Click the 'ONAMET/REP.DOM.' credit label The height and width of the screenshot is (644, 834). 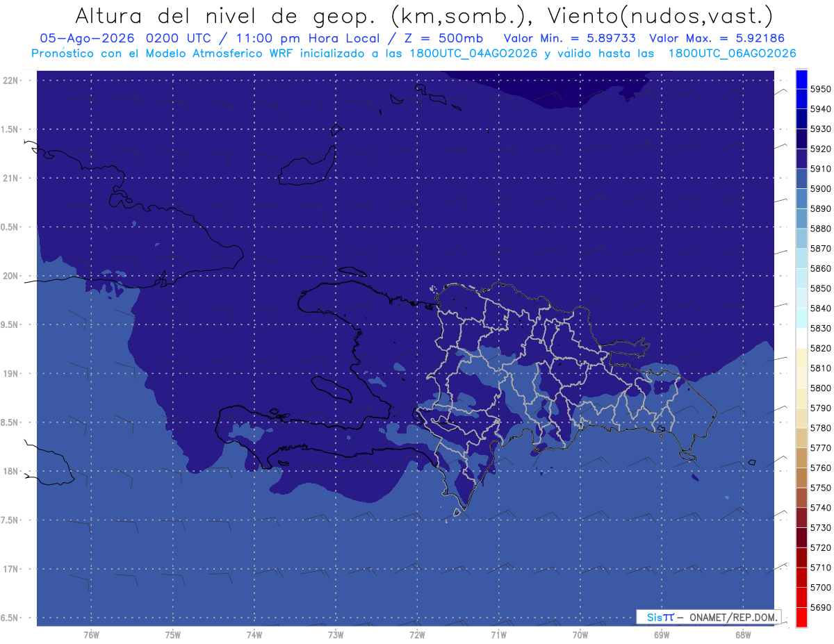(733, 617)
